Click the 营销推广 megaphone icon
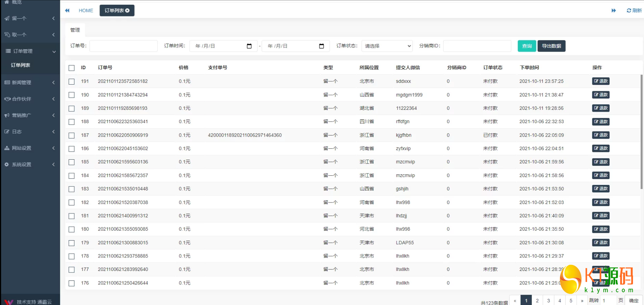Screen dimensions: 644x305 7,115
